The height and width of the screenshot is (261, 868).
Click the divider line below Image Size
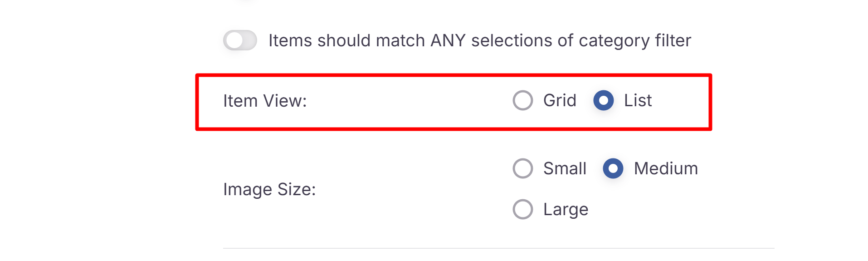[x=499, y=248]
